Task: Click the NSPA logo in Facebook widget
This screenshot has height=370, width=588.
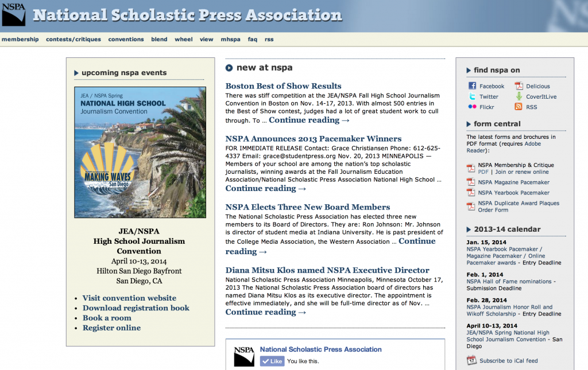Action: pos(244,356)
